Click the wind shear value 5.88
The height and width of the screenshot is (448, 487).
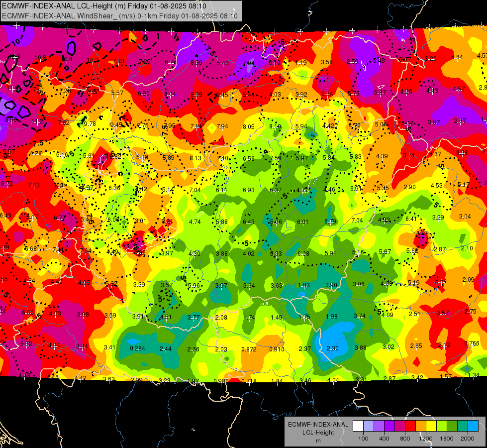222,222
